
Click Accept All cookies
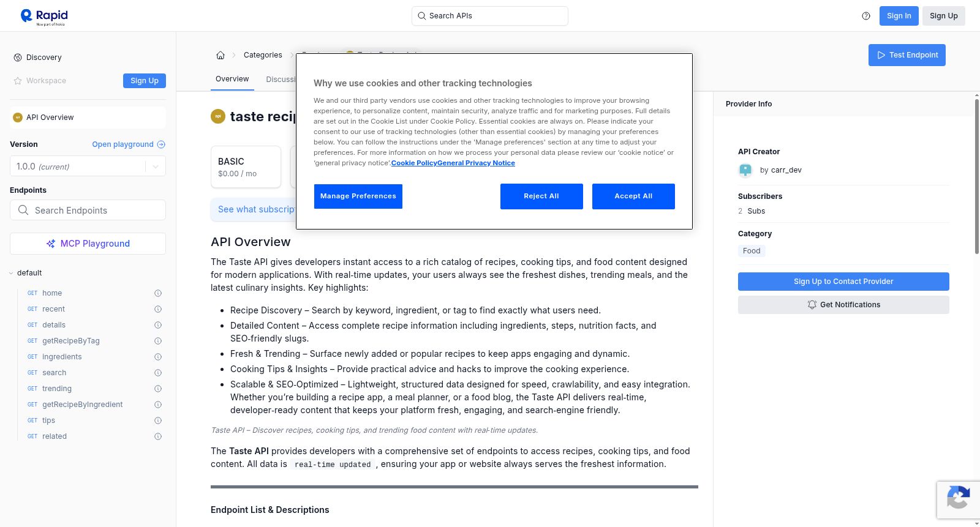point(633,196)
